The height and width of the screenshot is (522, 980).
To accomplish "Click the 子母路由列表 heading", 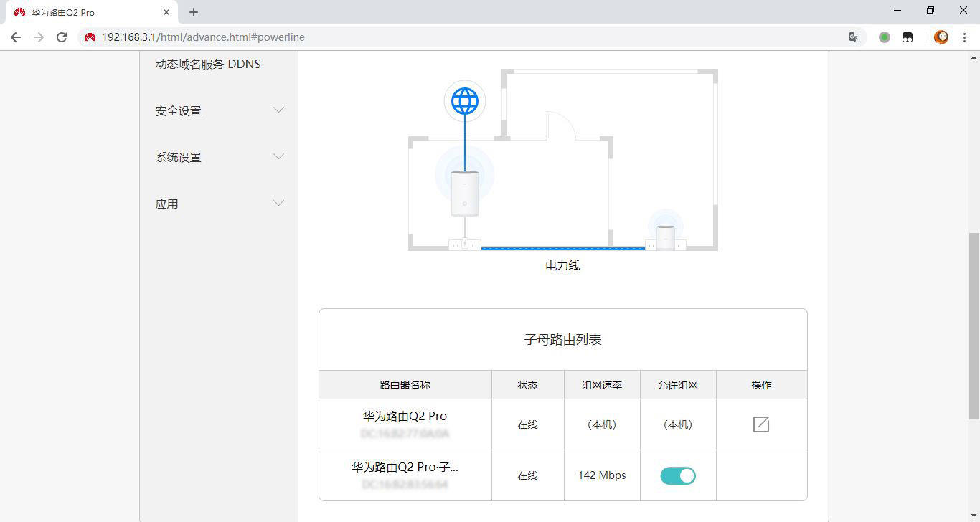I will tap(563, 340).
